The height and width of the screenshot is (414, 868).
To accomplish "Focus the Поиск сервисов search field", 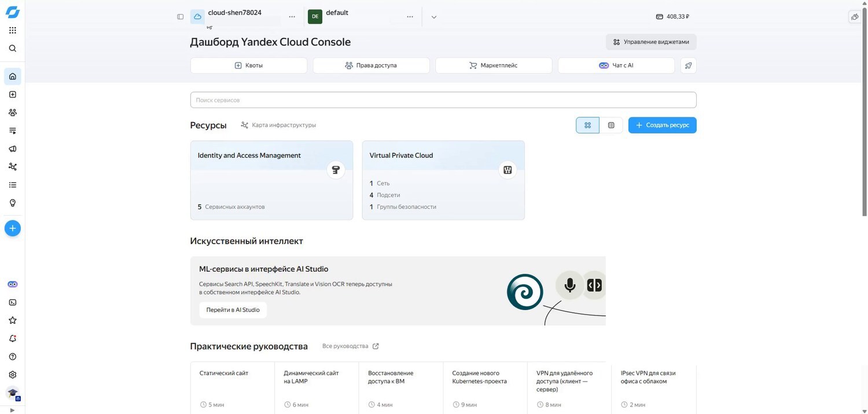I will [x=443, y=100].
